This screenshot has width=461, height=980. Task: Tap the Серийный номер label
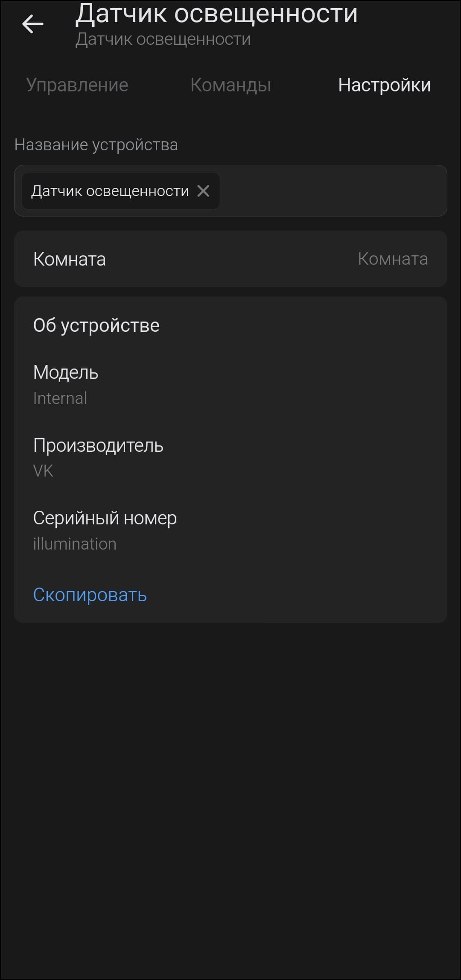pos(105,518)
